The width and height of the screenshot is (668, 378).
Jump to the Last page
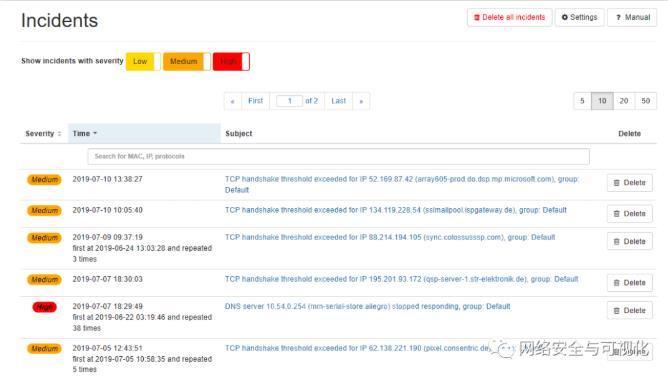(x=339, y=101)
